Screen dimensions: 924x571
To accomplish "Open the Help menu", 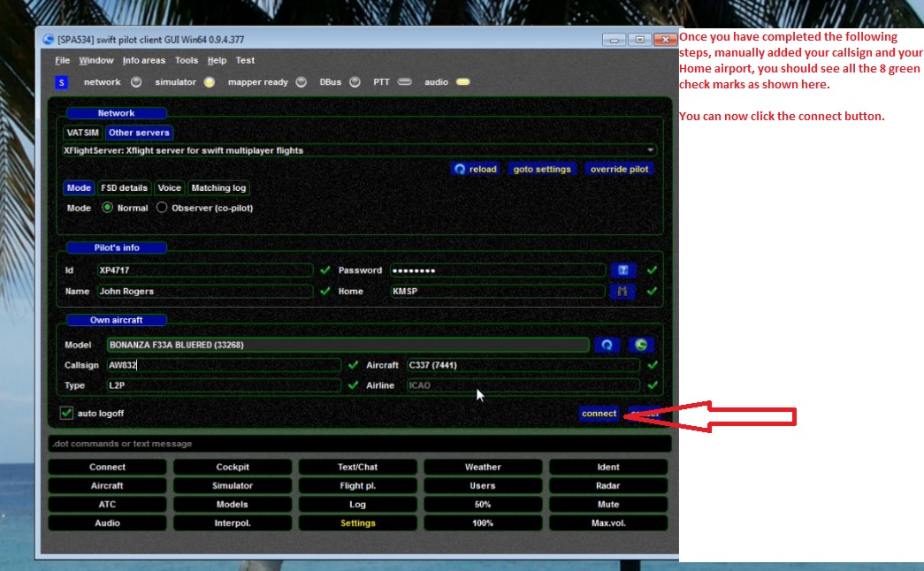I will click(x=217, y=61).
